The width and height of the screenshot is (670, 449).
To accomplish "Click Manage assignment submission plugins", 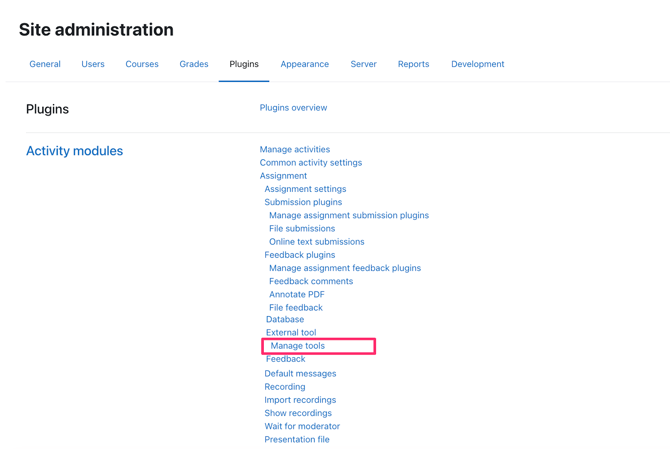I will click(349, 215).
